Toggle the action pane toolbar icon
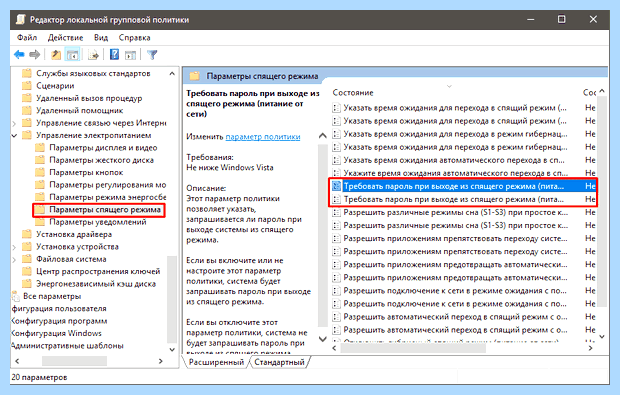The image size is (620, 395). coord(130,55)
